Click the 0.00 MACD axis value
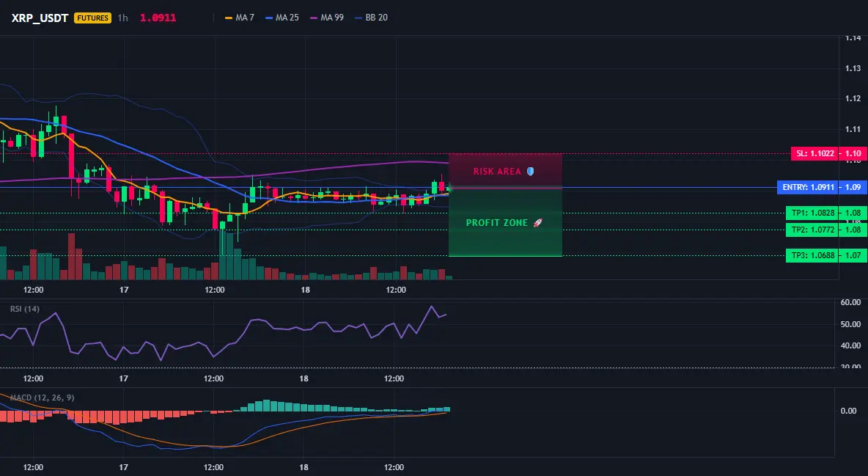This screenshot has width=868, height=476. [x=849, y=411]
